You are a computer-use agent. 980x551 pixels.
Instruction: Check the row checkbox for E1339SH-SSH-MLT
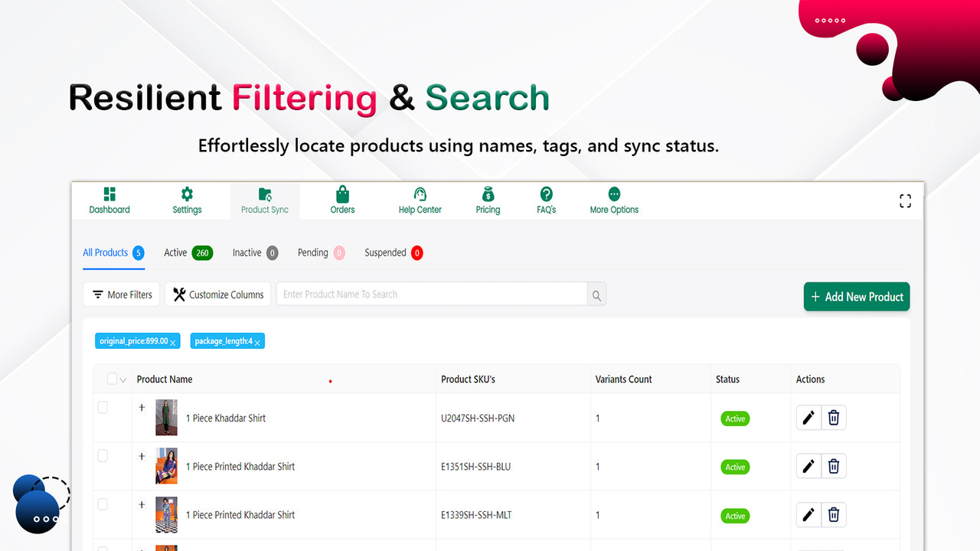click(x=101, y=504)
